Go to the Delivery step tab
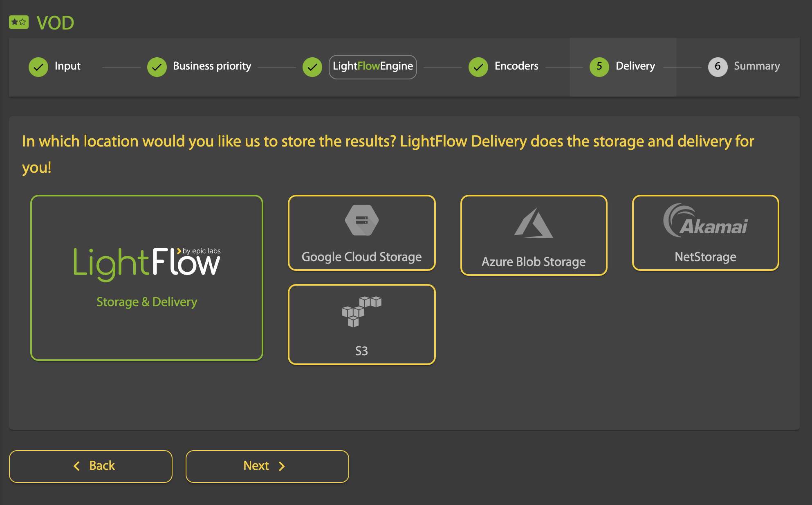Viewport: 812px width, 505px height. coord(635,66)
